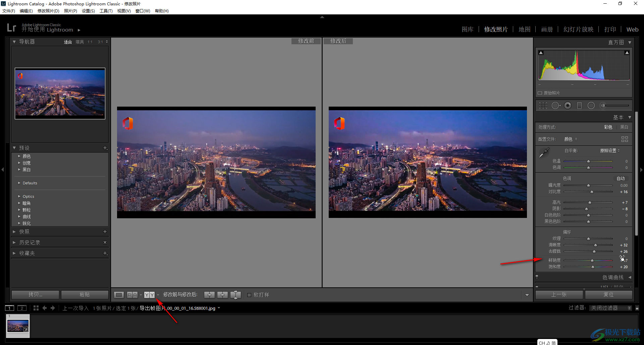The width and height of the screenshot is (644, 345).
Task: Click the Temperature (色温) slider handle
Action: tap(588, 161)
